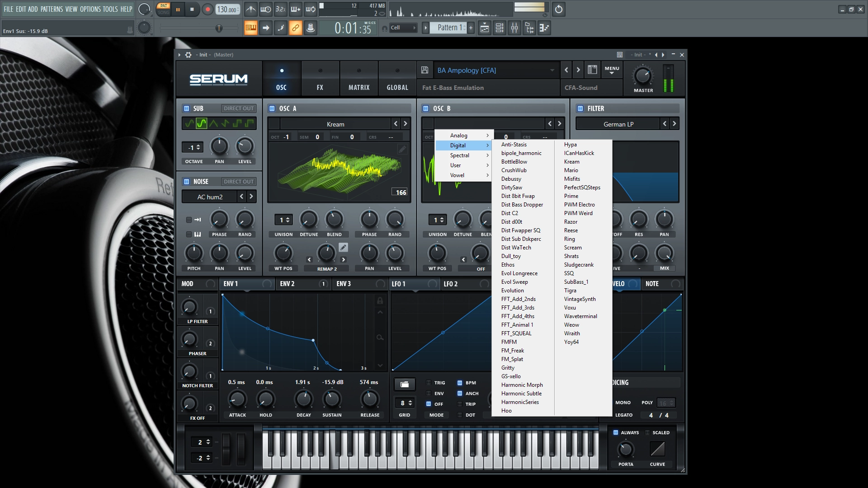
Task: Toggle step editing mode icon
Action: [281, 28]
